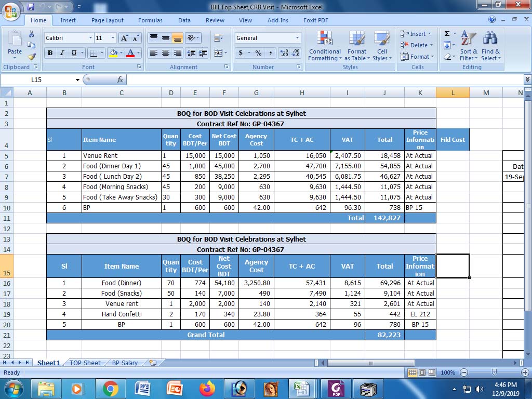Click the Cut scissors icon
Viewport: 532px width, 399px height.
click(32, 34)
